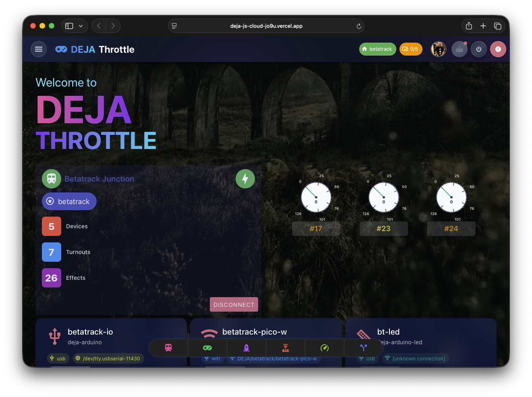This screenshot has width=532, height=397.
Task: Open the speedometer throttle view
Action: coord(325,347)
